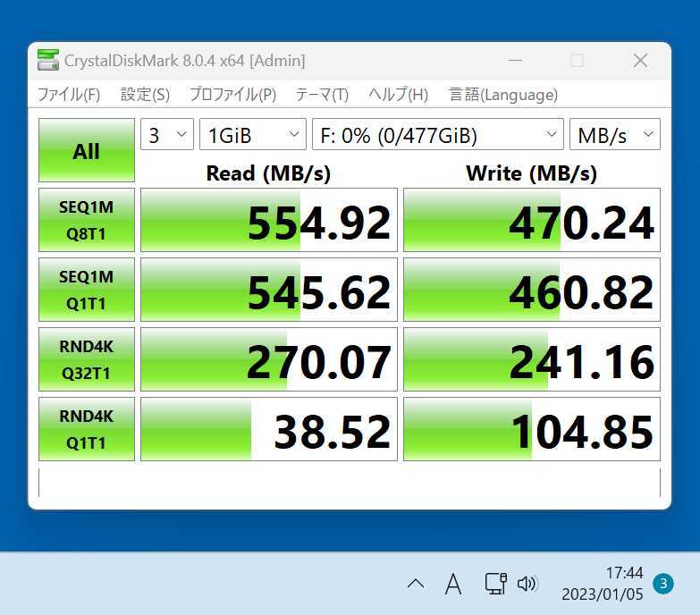Switch the IME input mode letter A
700x615 pixels.
click(453, 584)
